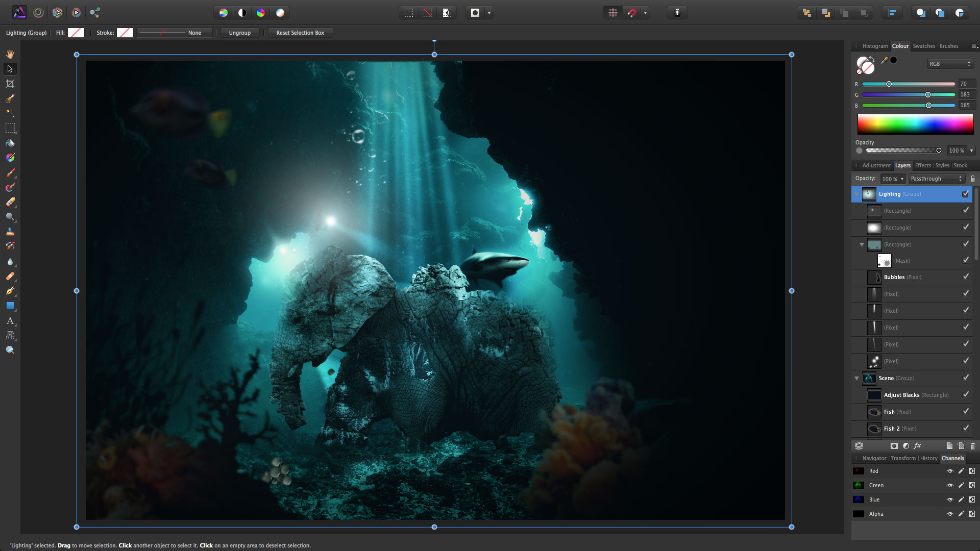Toggle the Red channel eye icon
The image size is (980, 551).
[x=950, y=471]
